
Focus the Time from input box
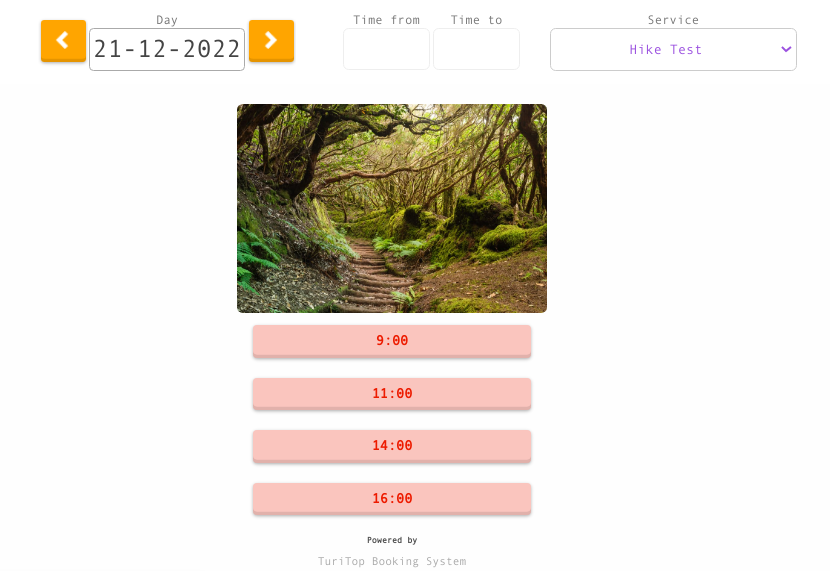(x=386, y=49)
